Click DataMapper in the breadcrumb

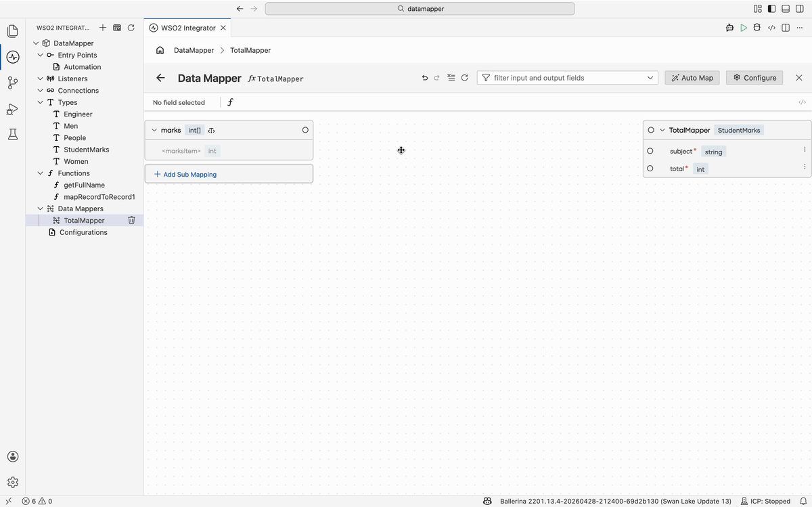[x=194, y=50]
